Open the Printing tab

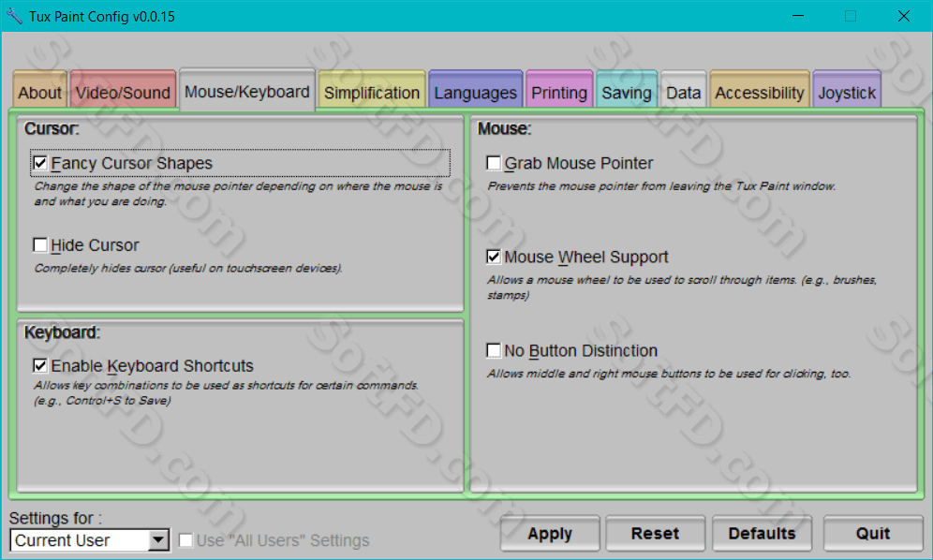pyautogui.click(x=559, y=91)
